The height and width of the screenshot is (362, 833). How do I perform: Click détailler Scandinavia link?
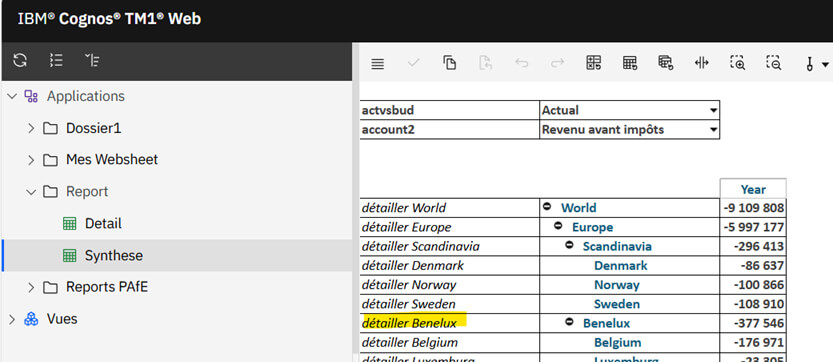point(421,247)
